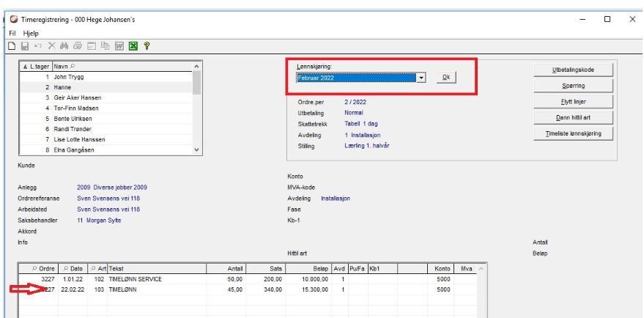Click the Save floppy disk icon

tap(25, 46)
